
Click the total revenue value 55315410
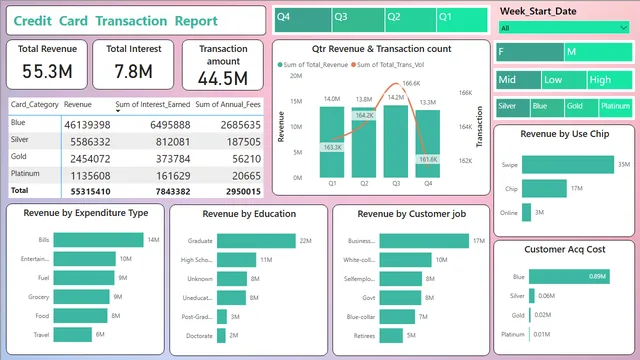tap(90, 191)
